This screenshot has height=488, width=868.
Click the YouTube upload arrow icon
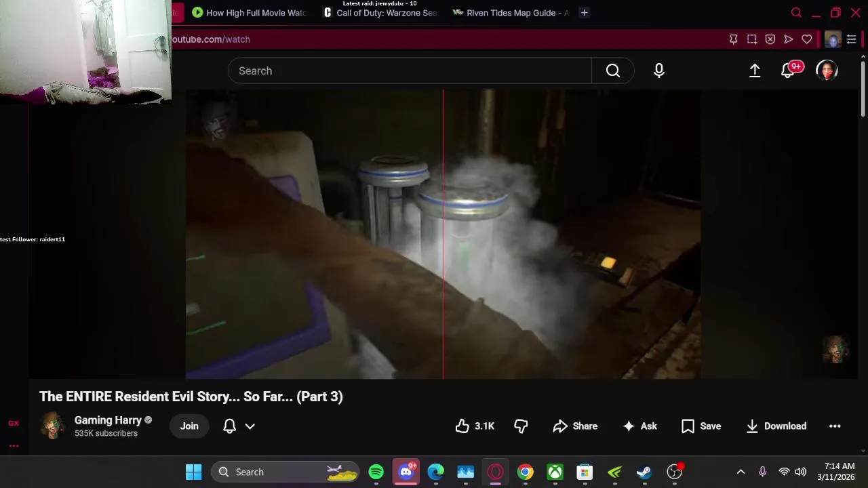pos(755,70)
